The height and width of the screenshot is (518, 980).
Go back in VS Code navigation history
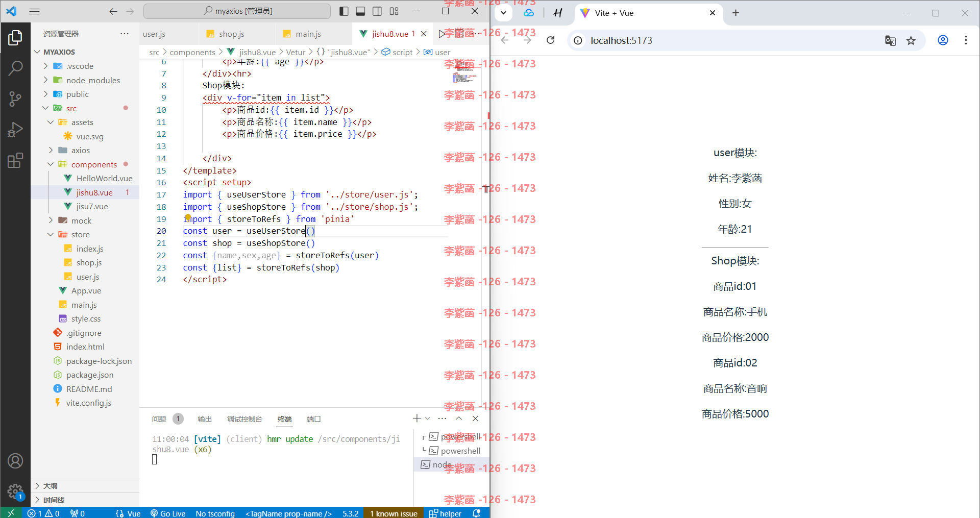(113, 11)
